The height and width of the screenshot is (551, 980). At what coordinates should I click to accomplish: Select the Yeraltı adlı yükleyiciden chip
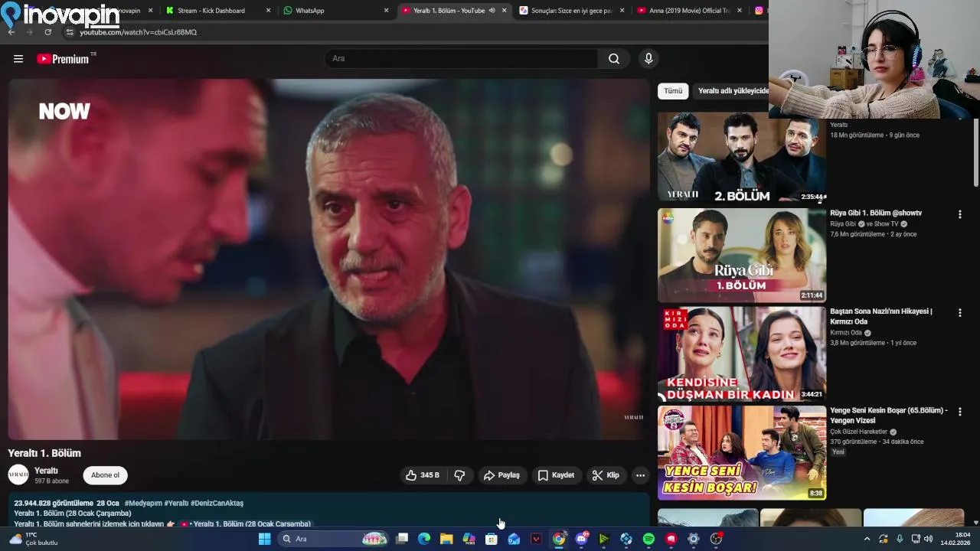pos(732,91)
